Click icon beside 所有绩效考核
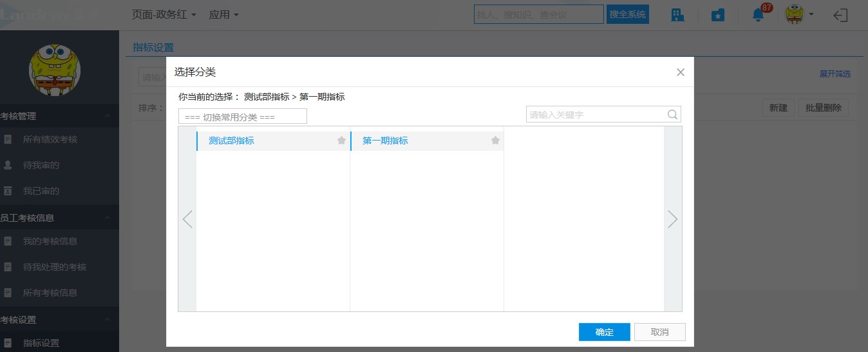The image size is (868, 352). [x=8, y=139]
